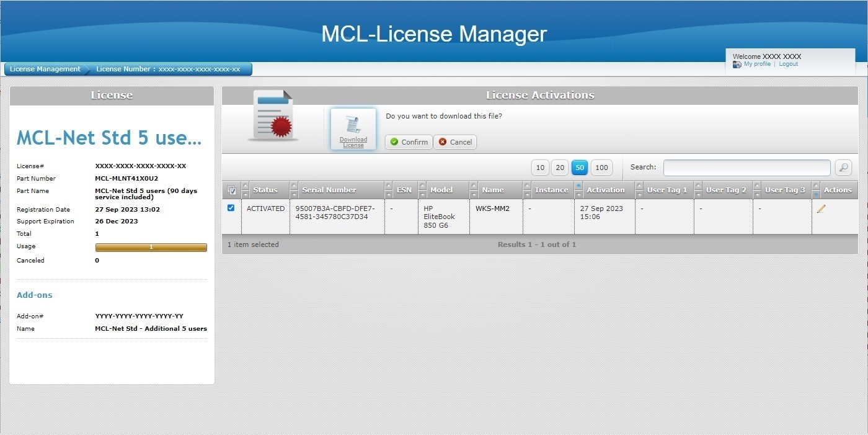Click registration date 27 Sep 2023 13:02
This screenshot has height=435, width=868.
coord(128,210)
